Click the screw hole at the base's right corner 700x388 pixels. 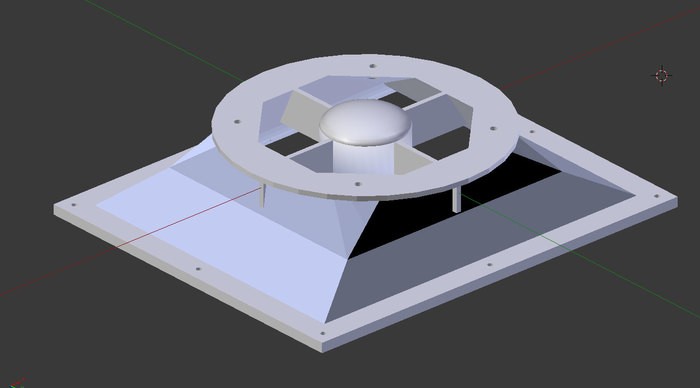coord(656,196)
